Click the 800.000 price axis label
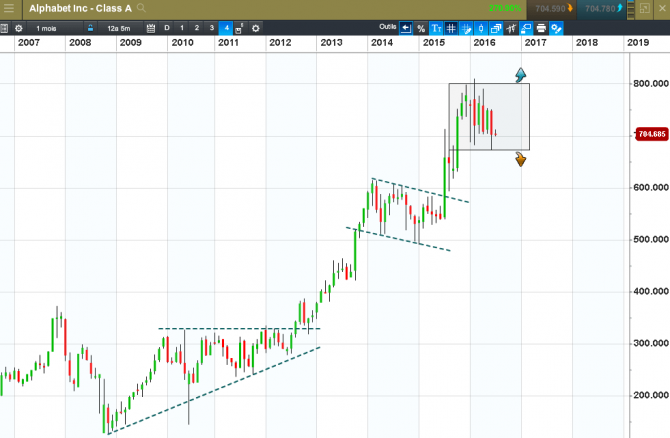Viewport: 670px width, 438px height. tap(651, 84)
